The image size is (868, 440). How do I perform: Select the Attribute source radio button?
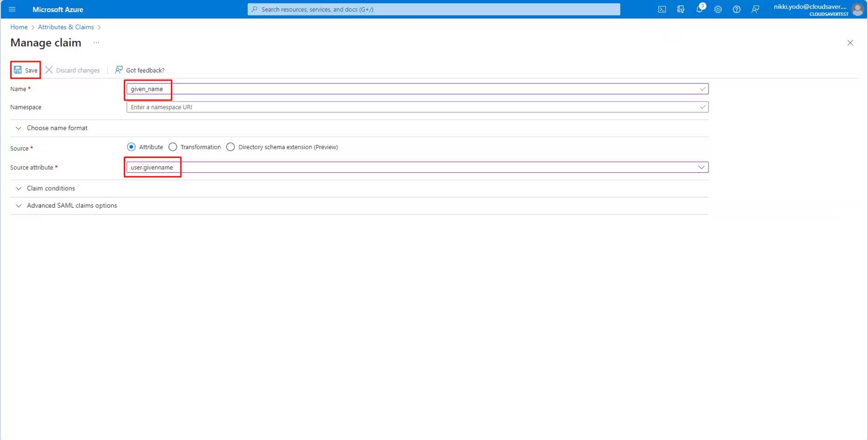(x=131, y=147)
